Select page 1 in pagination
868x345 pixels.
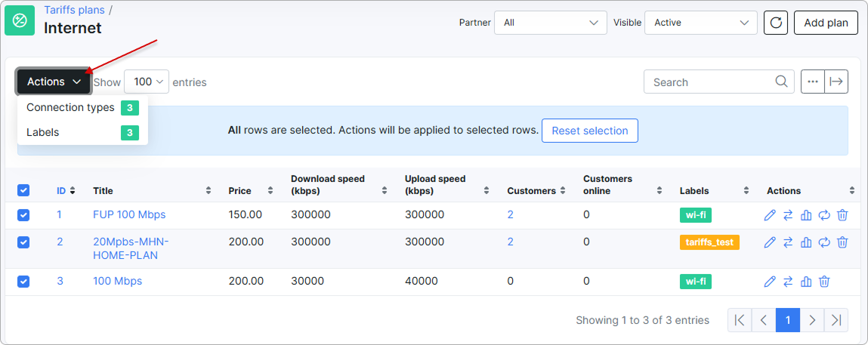[x=788, y=320]
